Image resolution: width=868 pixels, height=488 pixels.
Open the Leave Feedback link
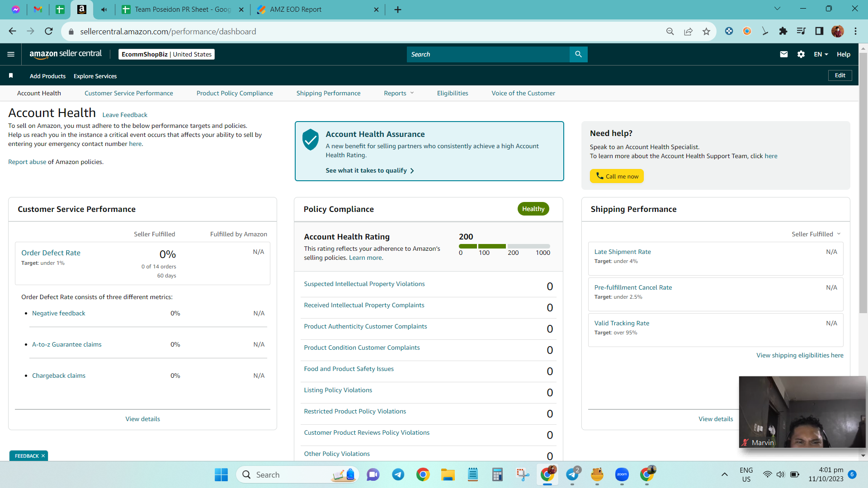click(125, 115)
